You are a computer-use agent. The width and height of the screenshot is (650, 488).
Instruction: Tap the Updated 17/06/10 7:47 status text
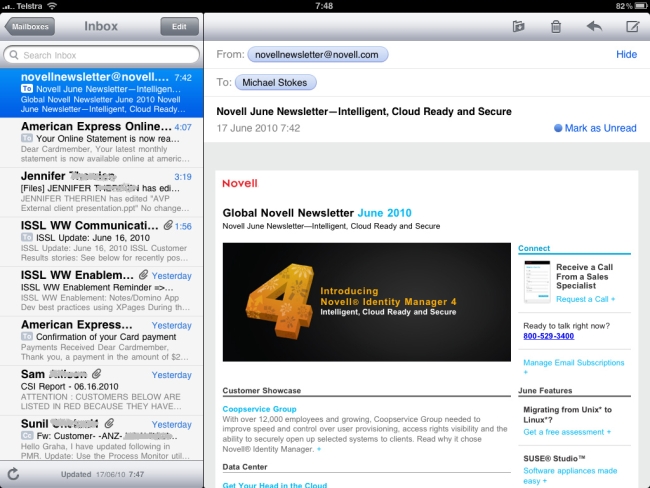[x=102, y=474]
